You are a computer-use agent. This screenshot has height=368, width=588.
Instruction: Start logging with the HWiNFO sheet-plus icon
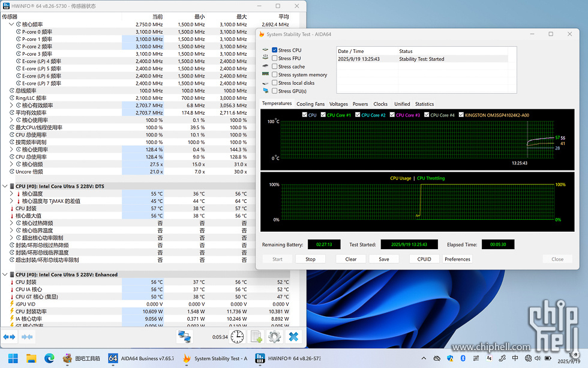pyautogui.click(x=256, y=337)
